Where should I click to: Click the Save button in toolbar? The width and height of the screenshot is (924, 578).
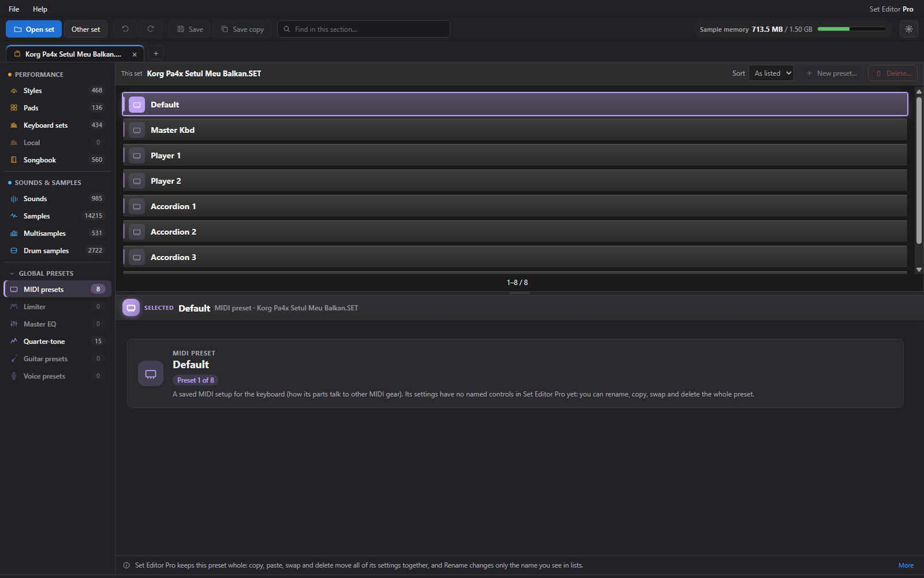pos(190,29)
